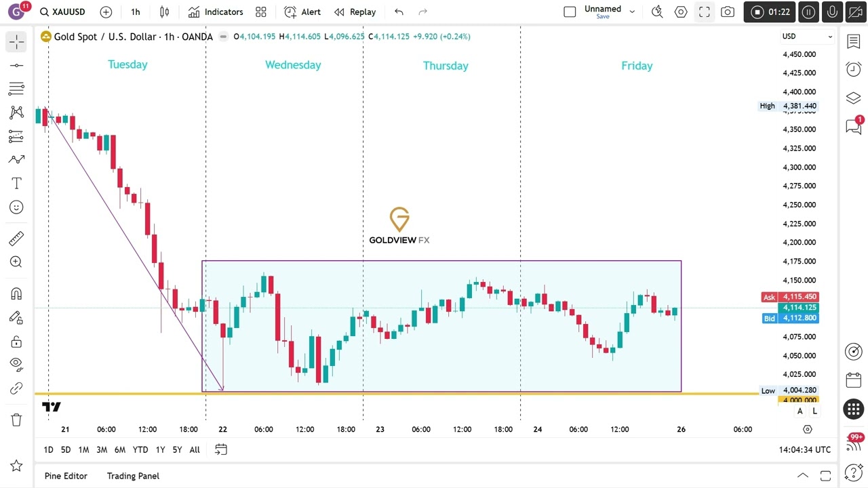Select the crosshair cursor tool
Image resolution: width=868 pixels, height=488 pixels.
click(x=16, y=42)
